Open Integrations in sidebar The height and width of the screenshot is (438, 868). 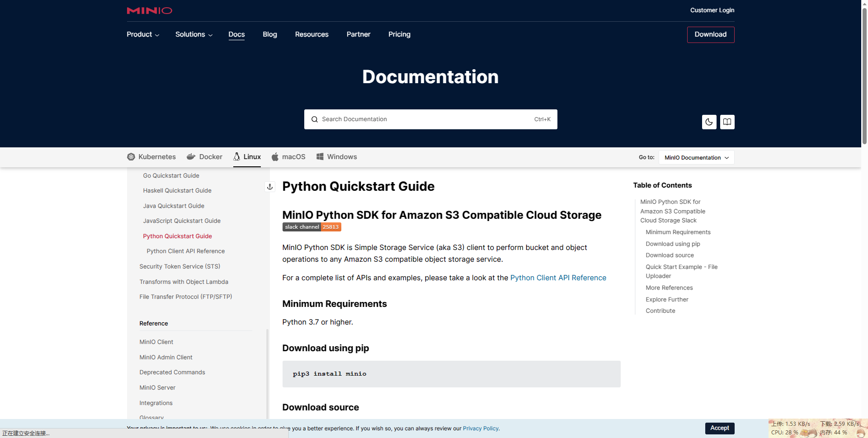pyautogui.click(x=156, y=403)
